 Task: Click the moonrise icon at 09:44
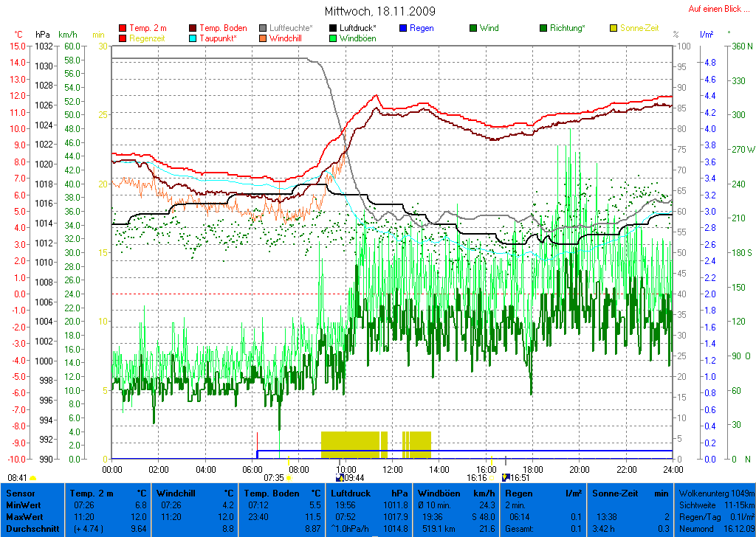point(340,478)
